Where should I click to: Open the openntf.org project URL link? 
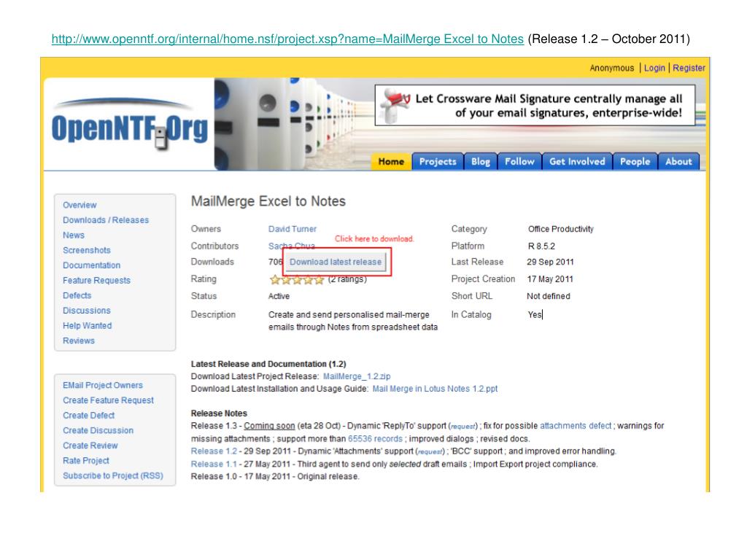(287, 39)
